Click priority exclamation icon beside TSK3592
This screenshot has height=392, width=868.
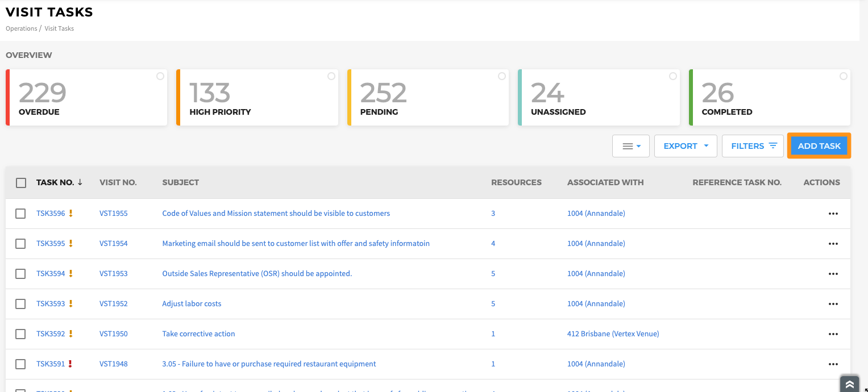71,334
